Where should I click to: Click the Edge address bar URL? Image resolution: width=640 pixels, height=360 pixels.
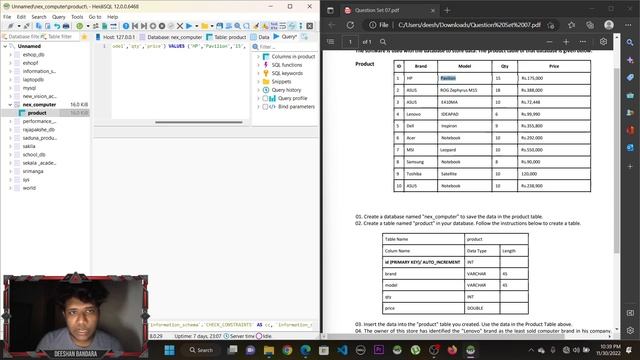469,25
